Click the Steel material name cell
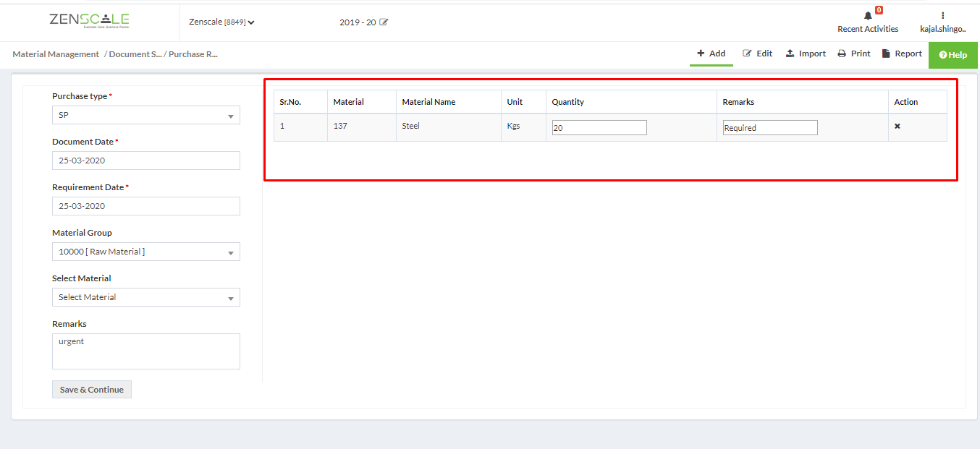 [449, 127]
